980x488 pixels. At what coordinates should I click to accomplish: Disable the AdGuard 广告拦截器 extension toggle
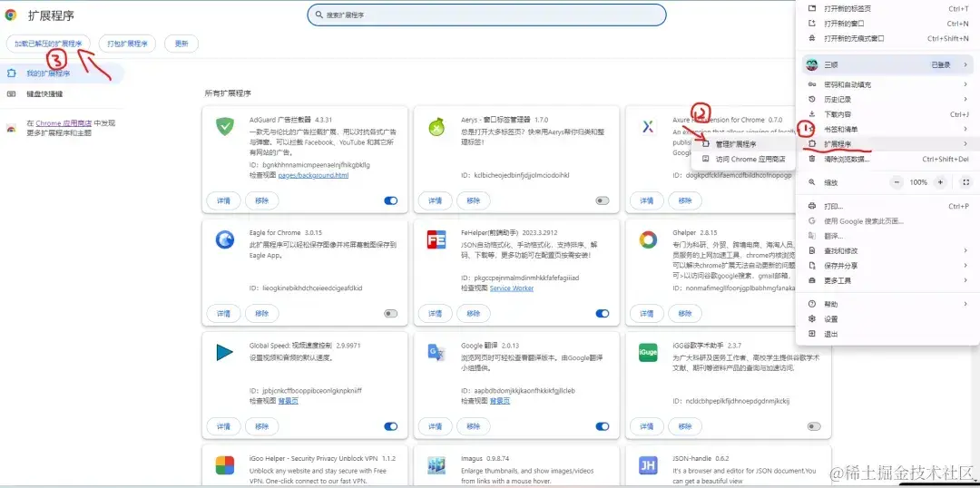(x=391, y=200)
